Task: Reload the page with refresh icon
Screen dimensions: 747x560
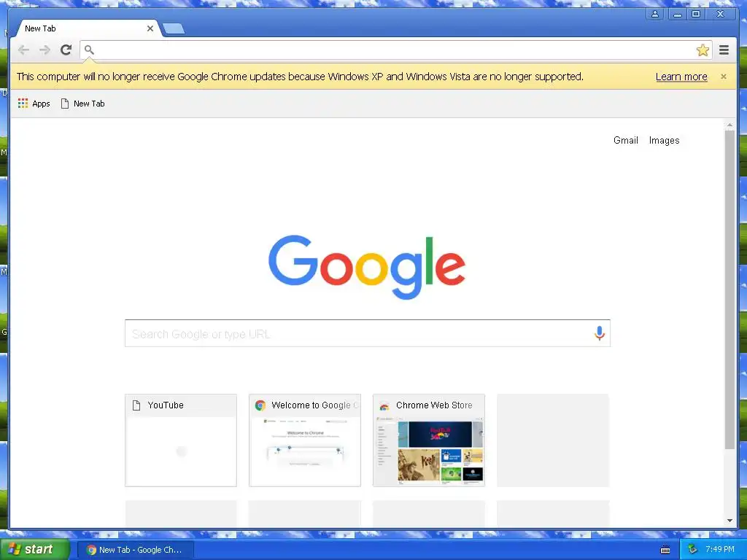Action: tap(66, 50)
